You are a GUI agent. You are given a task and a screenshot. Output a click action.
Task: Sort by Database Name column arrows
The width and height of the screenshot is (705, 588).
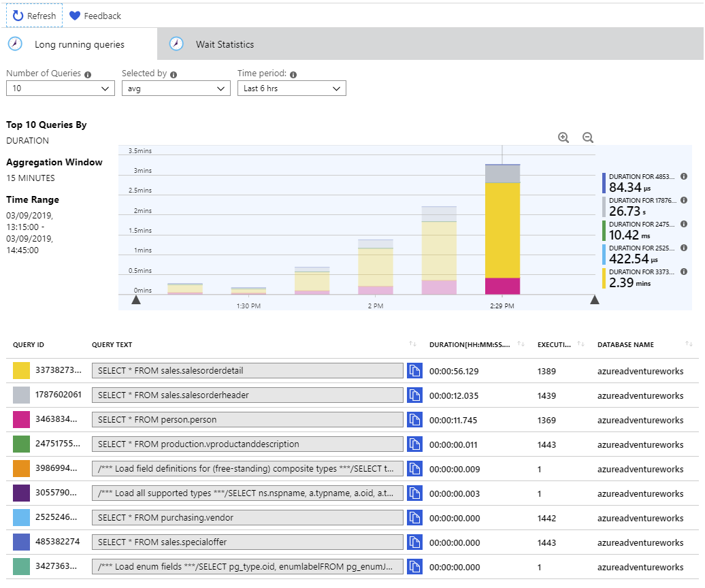point(689,344)
